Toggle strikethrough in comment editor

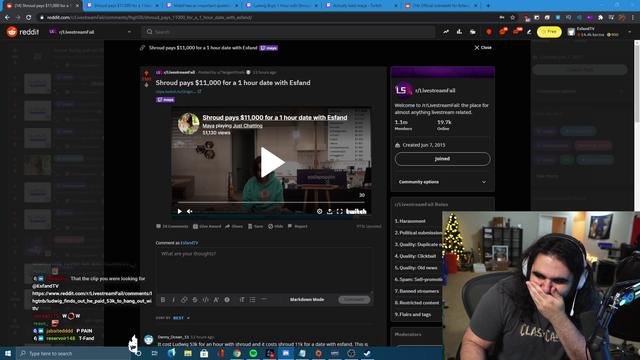coord(195,300)
